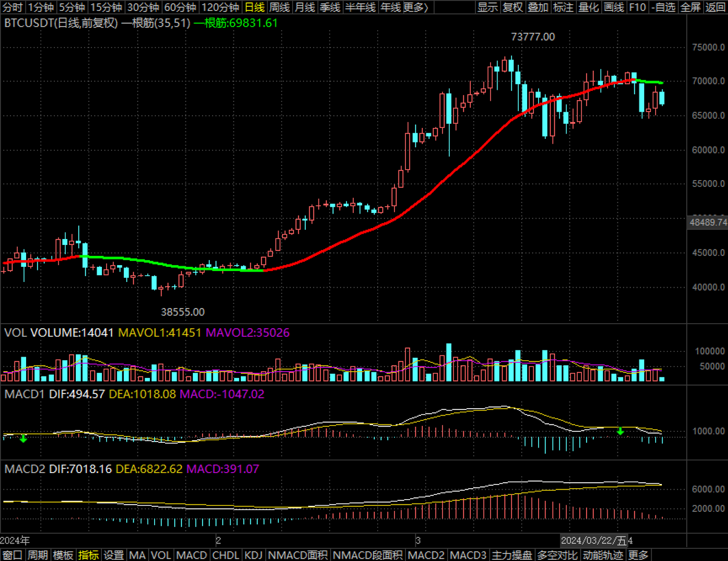This screenshot has width=728, height=561.
Task: Select the 年线 yearly period
Action: tap(390, 7)
